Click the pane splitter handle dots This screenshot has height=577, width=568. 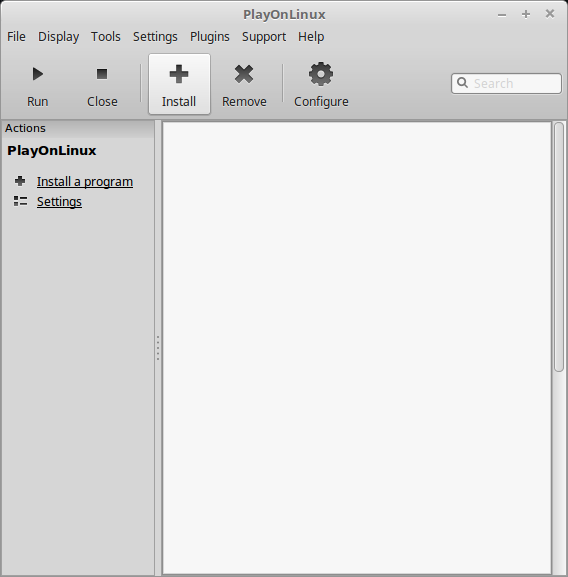click(x=158, y=348)
